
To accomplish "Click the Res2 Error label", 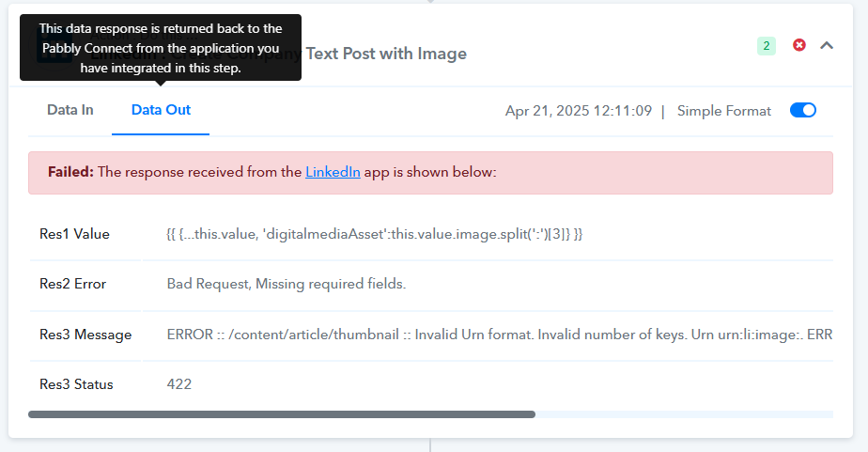I will (72, 284).
